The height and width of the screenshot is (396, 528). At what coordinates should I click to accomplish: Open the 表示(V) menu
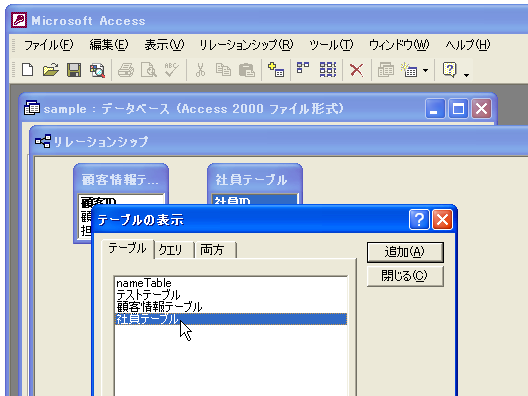pyautogui.click(x=164, y=45)
